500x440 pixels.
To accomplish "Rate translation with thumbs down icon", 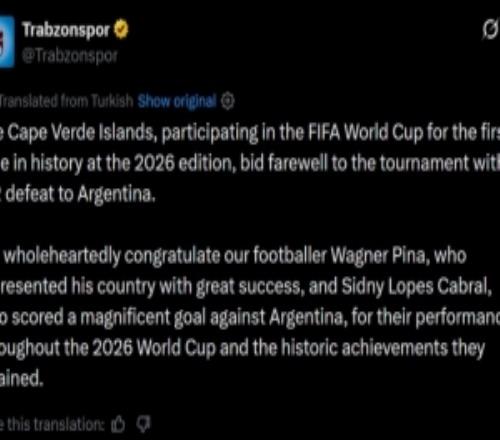I will (x=144, y=424).
